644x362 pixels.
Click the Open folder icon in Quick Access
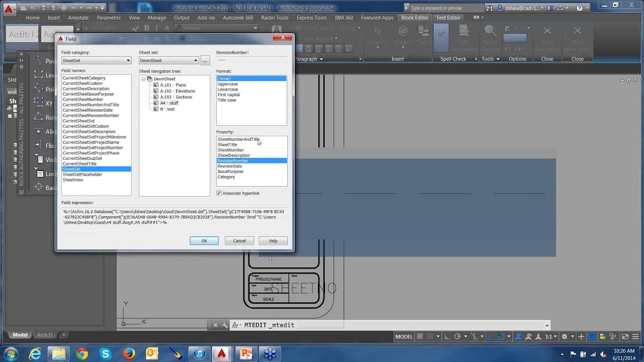[x=33, y=8]
